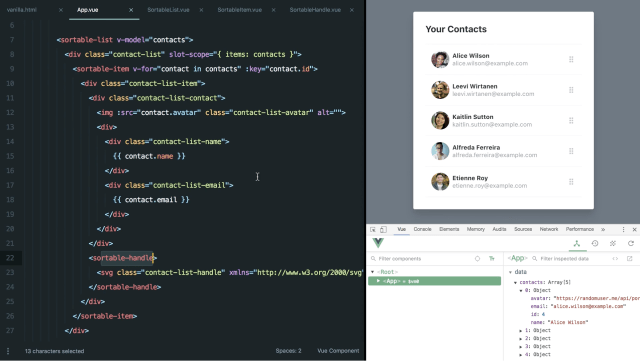The image size is (640, 363).
Task: Toggle DevTools element inspector arrow icon
Action: (373, 229)
